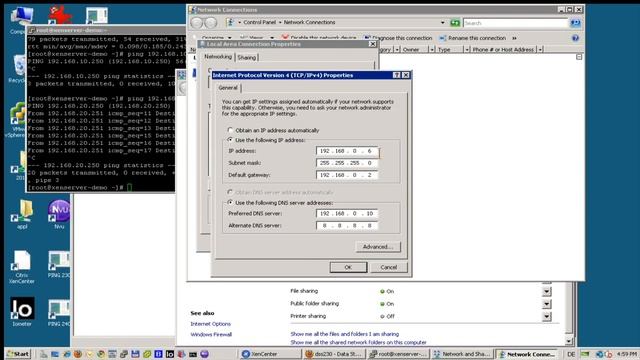Click the purple Nvu icon in quick launch
Viewport: 640px width, 360px height.
204,354
